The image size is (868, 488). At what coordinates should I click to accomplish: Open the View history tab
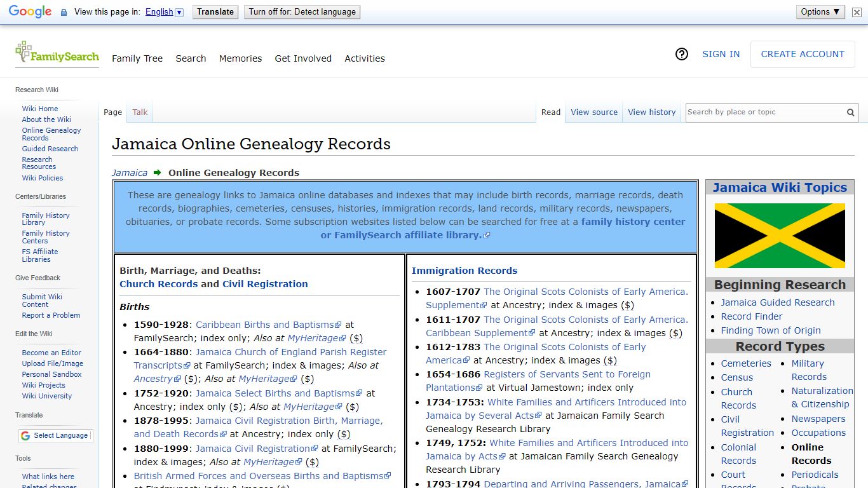[x=652, y=112]
